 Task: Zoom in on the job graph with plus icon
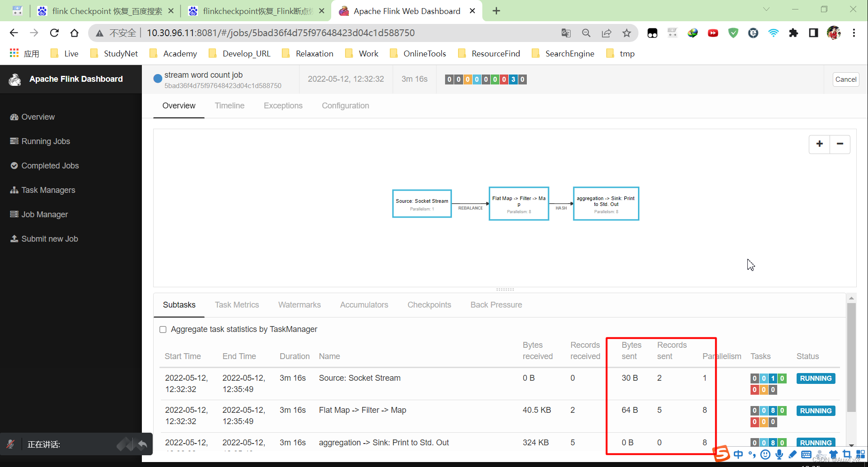(x=819, y=144)
